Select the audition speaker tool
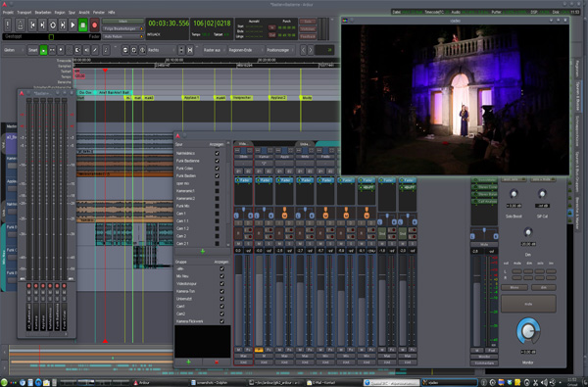The width and height of the screenshot is (588, 387). coord(86,50)
